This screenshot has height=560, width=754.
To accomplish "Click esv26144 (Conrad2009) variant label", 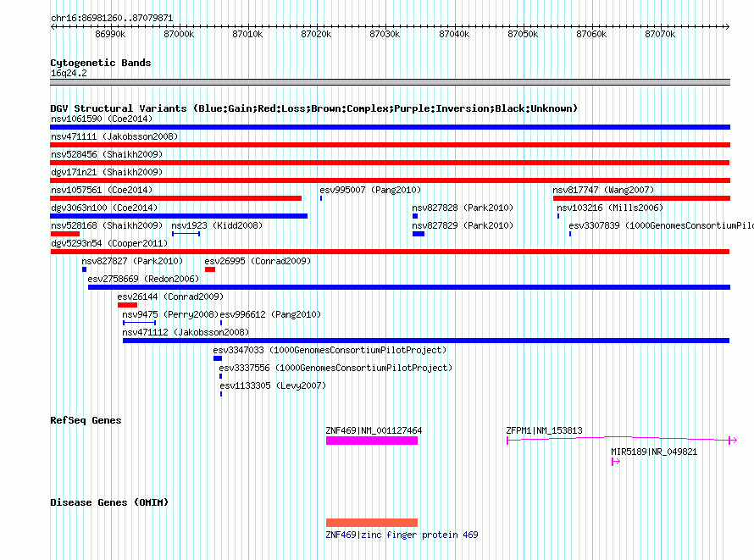I will coord(170,297).
